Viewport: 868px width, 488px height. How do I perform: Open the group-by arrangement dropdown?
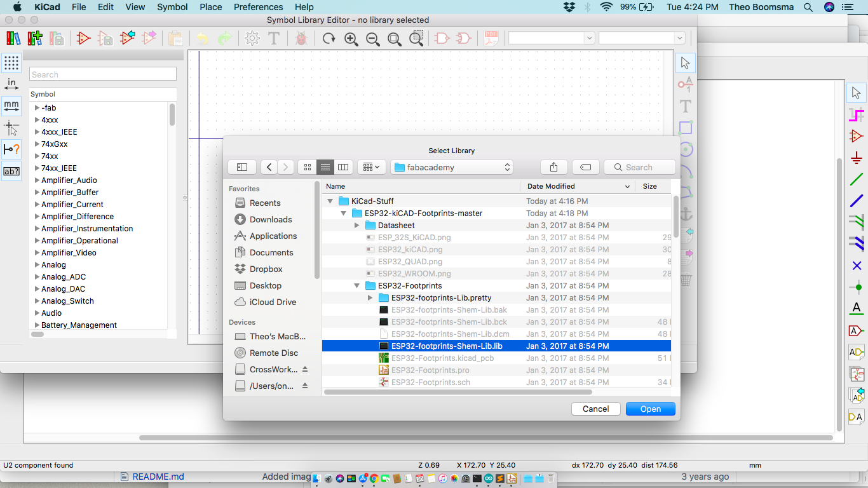[x=372, y=167]
